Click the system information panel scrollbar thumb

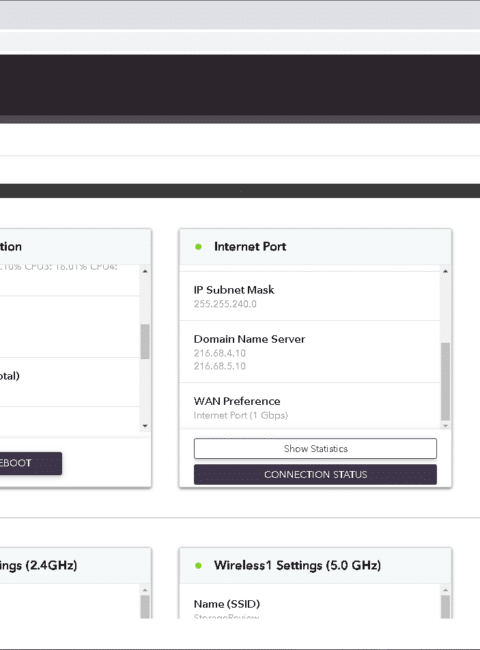pyautogui.click(x=145, y=342)
